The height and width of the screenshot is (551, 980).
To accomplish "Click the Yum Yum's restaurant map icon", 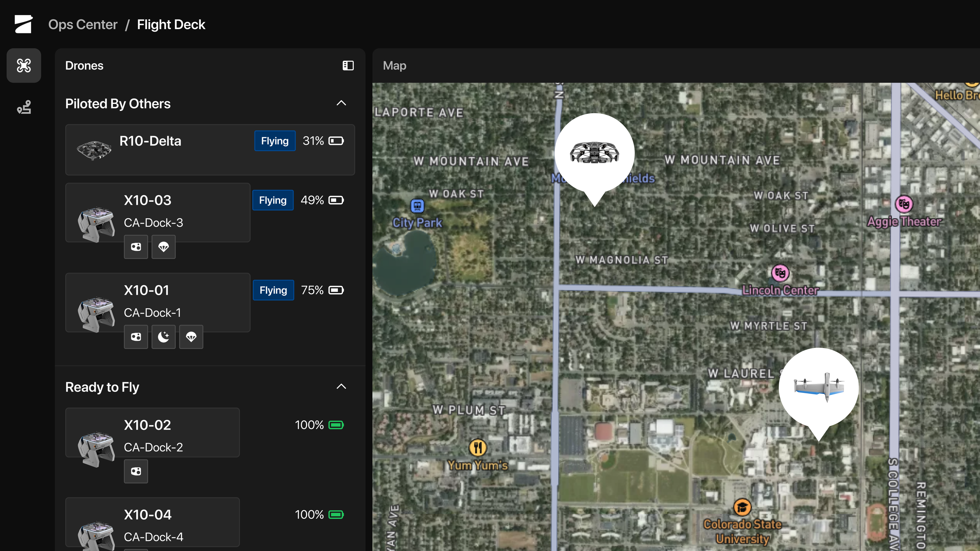I will (478, 448).
